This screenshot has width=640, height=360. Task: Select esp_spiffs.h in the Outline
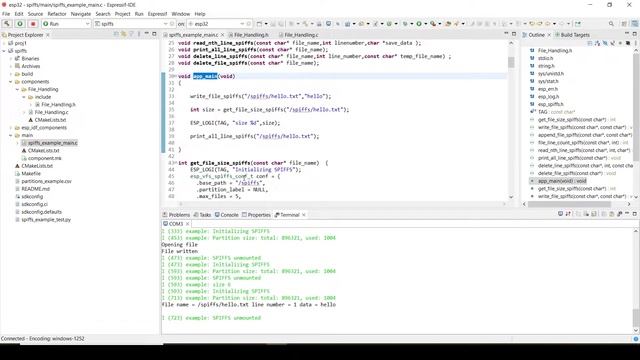(550, 104)
